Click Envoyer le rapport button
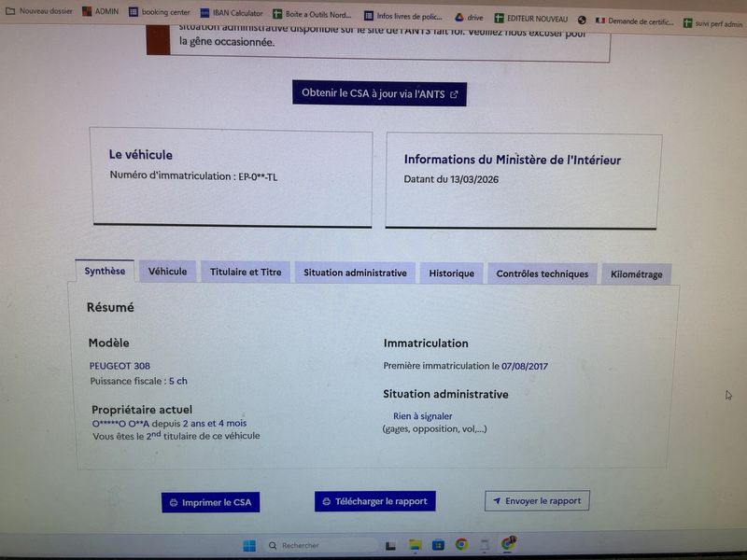This screenshot has width=747, height=560. 537,501
